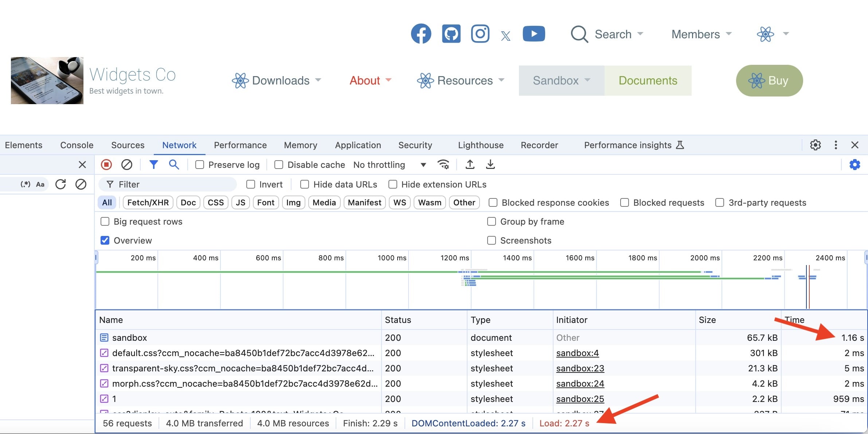
Task: Clear the network log
Action: pyautogui.click(x=126, y=165)
